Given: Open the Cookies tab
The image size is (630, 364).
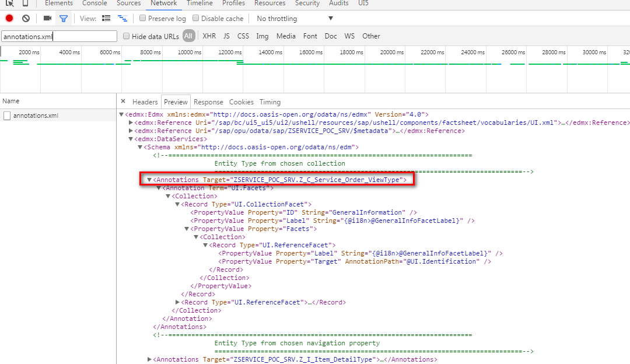Looking at the screenshot, I should [x=241, y=102].
